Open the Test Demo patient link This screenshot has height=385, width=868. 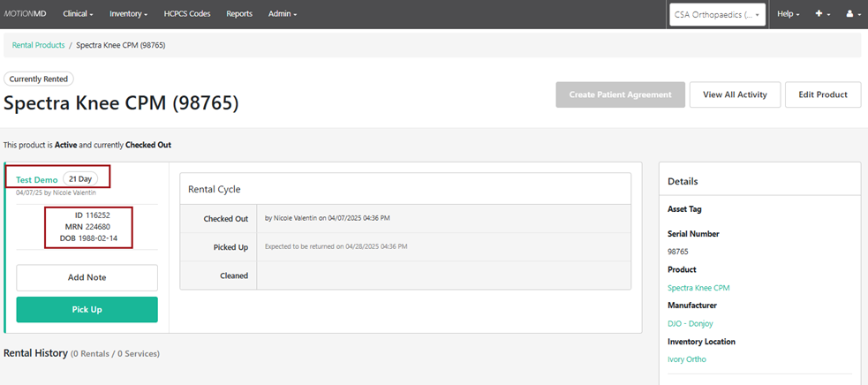(x=36, y=179)
